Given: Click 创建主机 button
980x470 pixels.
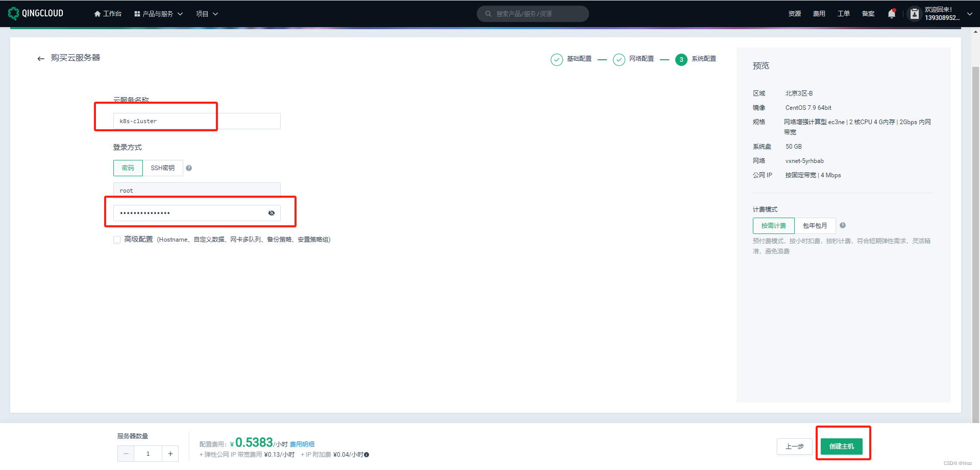Looking at the screenshot, I should pos(842,447).
